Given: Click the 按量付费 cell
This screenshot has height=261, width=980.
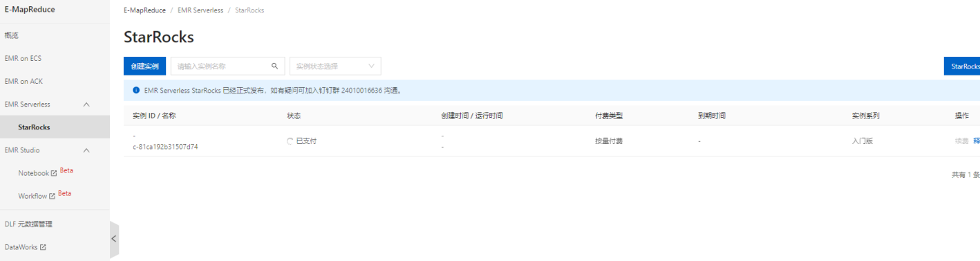Looking at the screenshot, I should click(x=609, y=141).
